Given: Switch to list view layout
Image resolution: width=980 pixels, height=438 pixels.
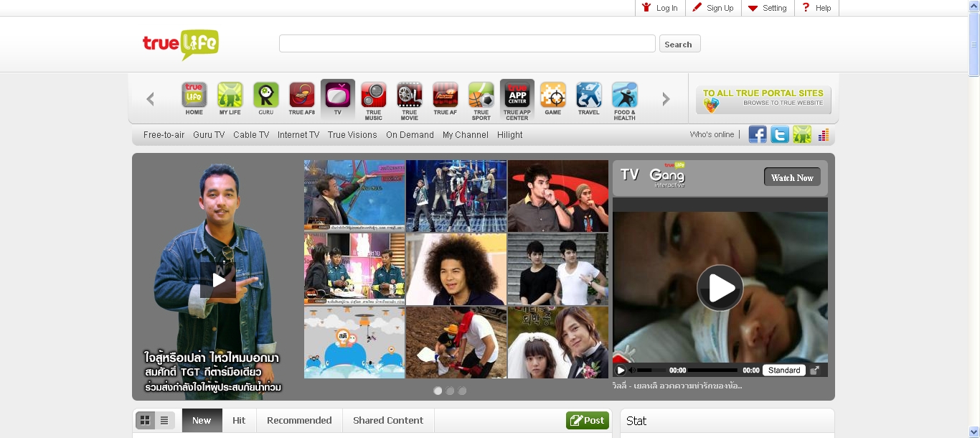Looking at the screenshot, I should (164, 420).
